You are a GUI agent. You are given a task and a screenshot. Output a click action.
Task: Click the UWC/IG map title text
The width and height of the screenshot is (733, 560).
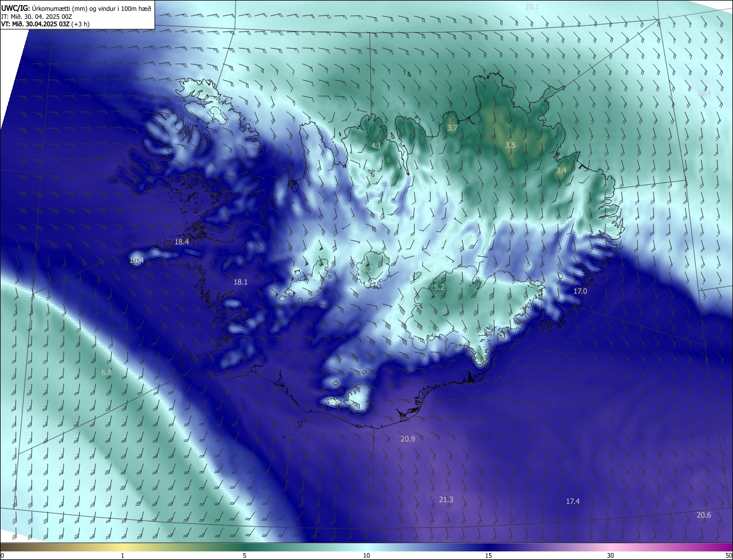76,7
